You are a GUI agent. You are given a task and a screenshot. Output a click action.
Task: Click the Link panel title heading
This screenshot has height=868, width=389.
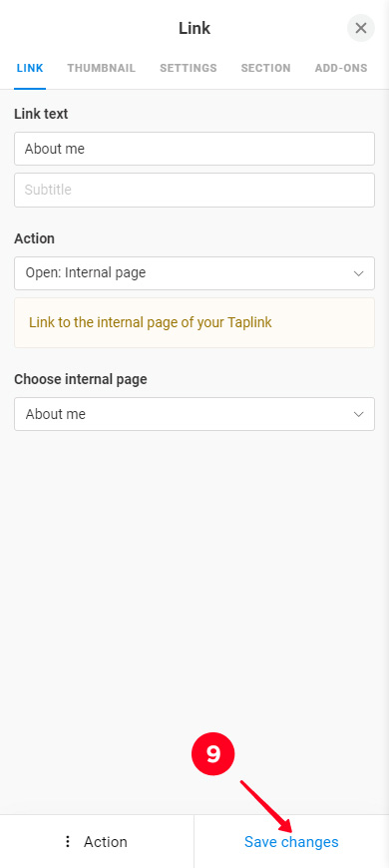[x=194, y=28]
